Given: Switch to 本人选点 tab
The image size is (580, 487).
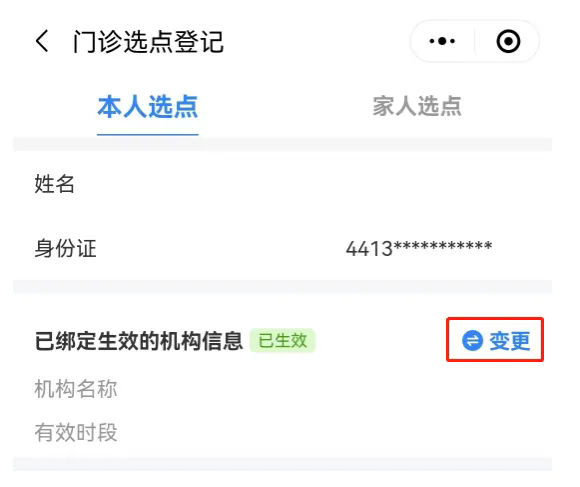Looking at the screenshot, I should coord(148,107).
